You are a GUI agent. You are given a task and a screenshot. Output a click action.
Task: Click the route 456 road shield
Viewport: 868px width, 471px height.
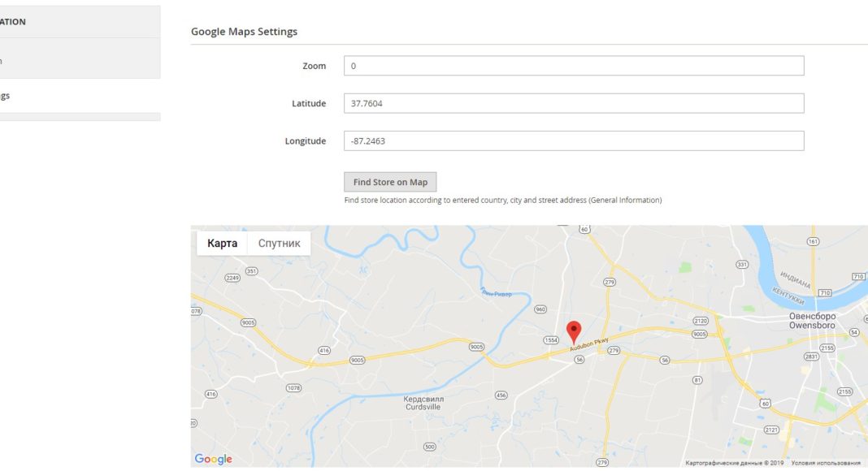coord(501,395)
